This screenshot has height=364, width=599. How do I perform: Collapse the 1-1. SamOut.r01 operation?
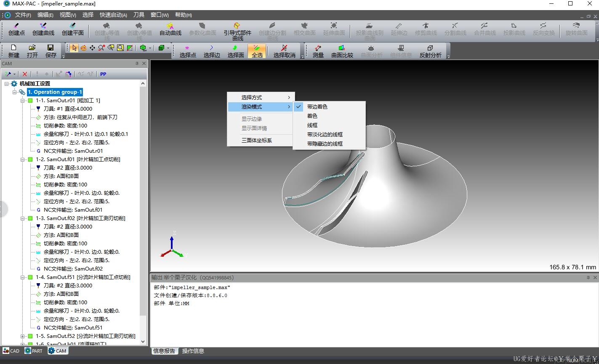click(x=23, y=101)
